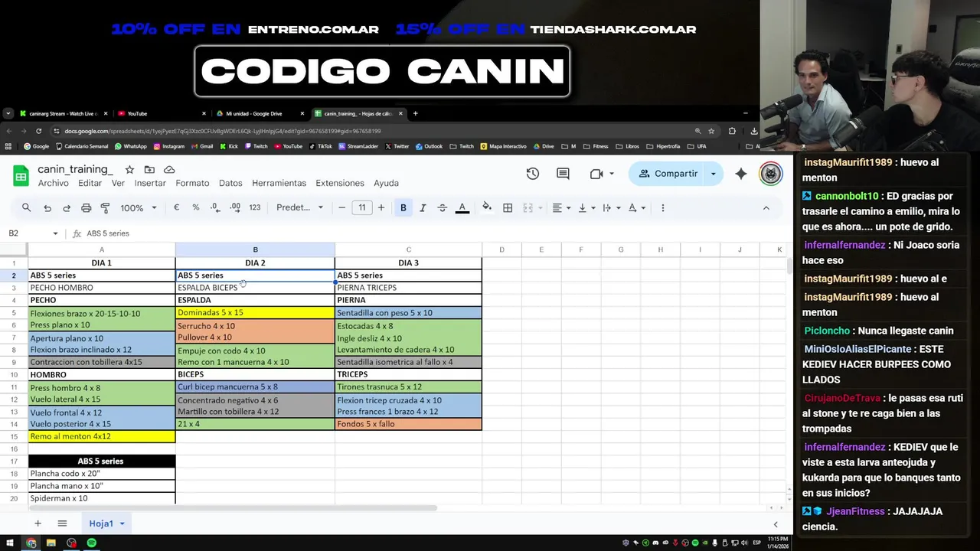The width and height of the screenshot is (980, 551).
Task: Add a new sheet with plus button
Action: [x=38, y=523]
